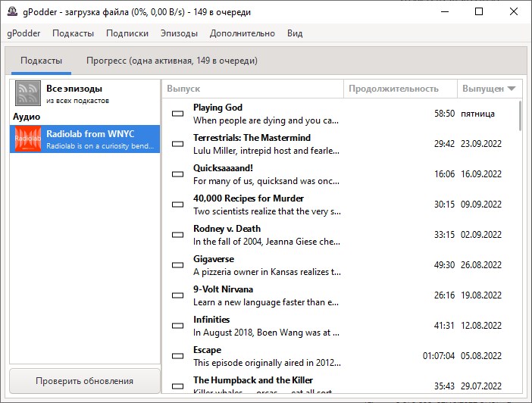Click the All Episodes feed icon
Image resolution: width=532 pixels, height=403 pixels.
point(28,94)
